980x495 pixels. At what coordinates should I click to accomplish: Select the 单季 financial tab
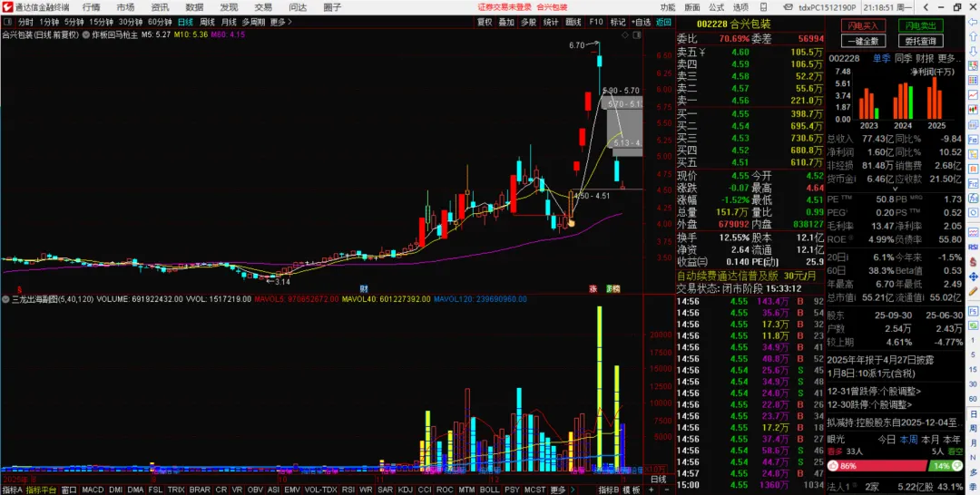pos(881,58)
